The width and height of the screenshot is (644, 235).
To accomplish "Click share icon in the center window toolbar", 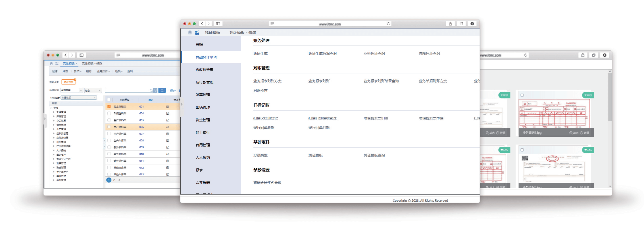I will pyautogui.click(x=450, y=24).
